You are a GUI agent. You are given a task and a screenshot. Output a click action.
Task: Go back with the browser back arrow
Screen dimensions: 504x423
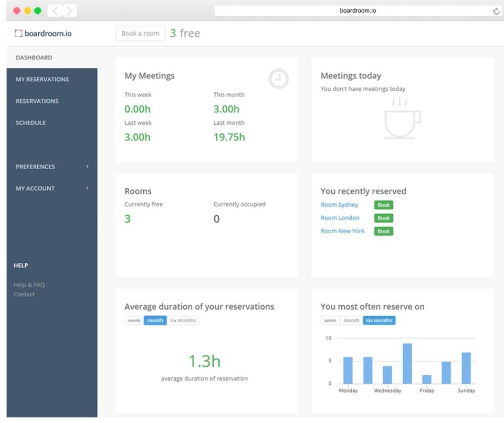[x=55, y=11]
